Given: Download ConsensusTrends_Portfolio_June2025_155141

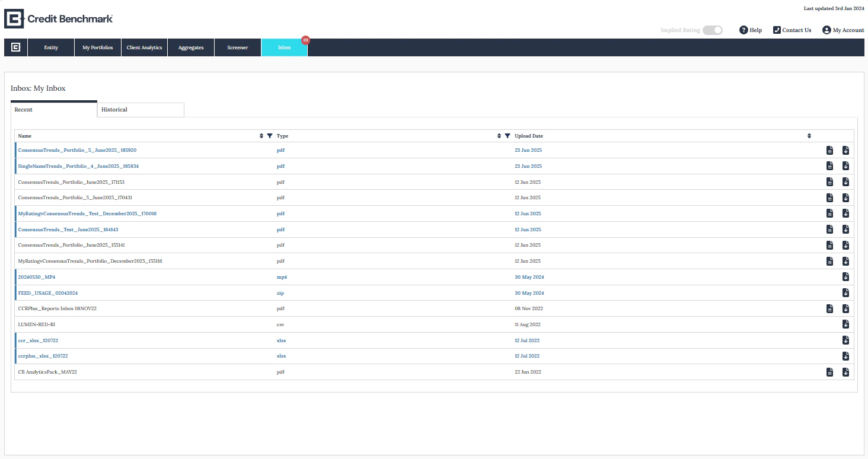Looking at the screenshot, I should [x=846, y=245].
